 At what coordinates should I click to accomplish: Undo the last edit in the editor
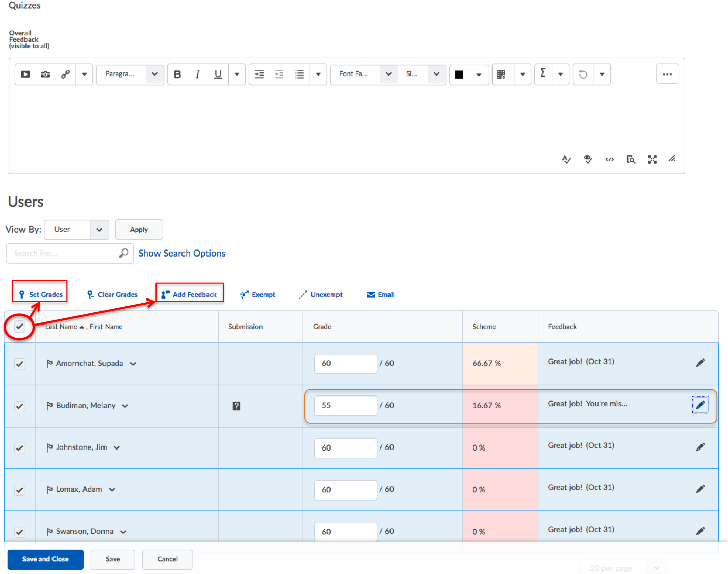(583, 74)
